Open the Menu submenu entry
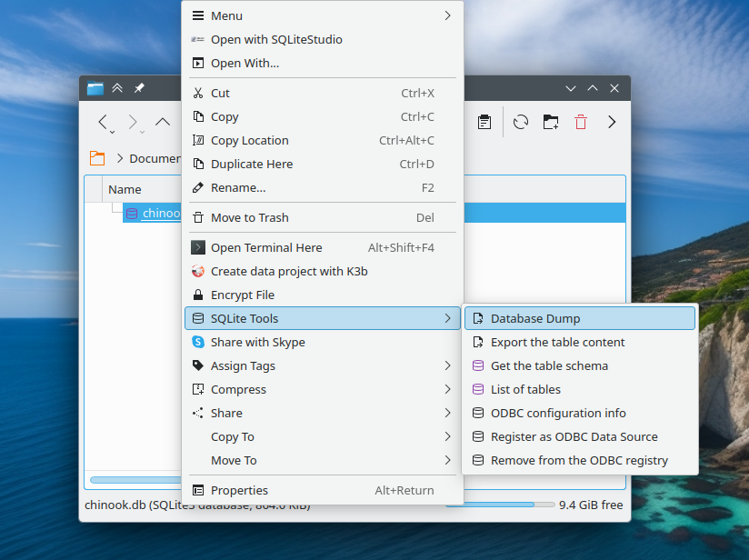This screenshot has width=749, height=560. pos(323,15)
